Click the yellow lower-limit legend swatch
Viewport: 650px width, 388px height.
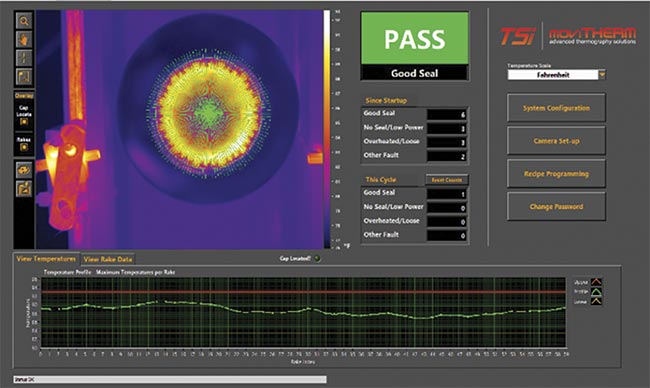[596, 301]
